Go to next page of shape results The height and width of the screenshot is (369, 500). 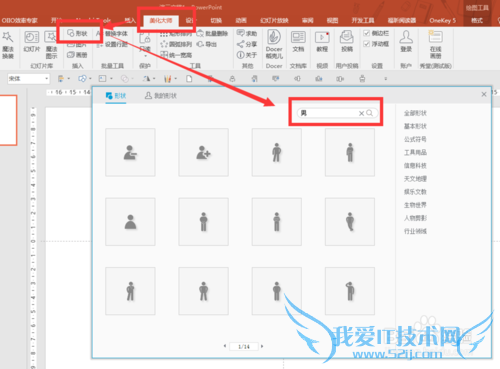(262, 346)
